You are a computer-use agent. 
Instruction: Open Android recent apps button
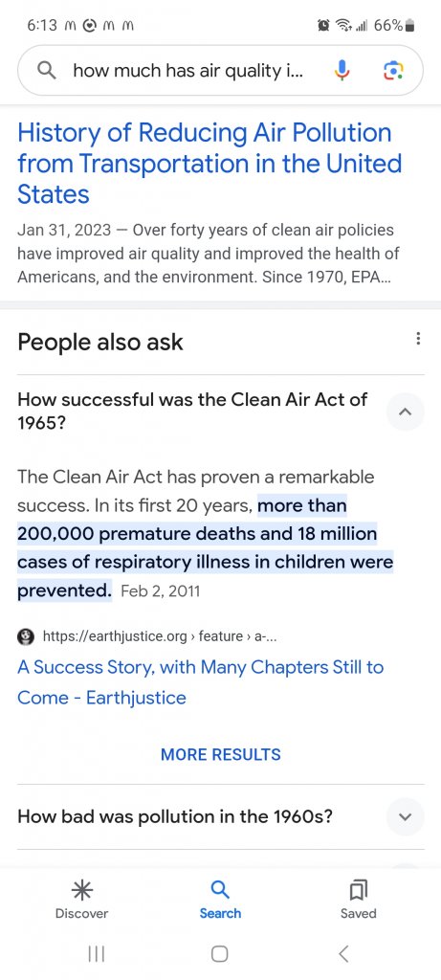(97, 953)
